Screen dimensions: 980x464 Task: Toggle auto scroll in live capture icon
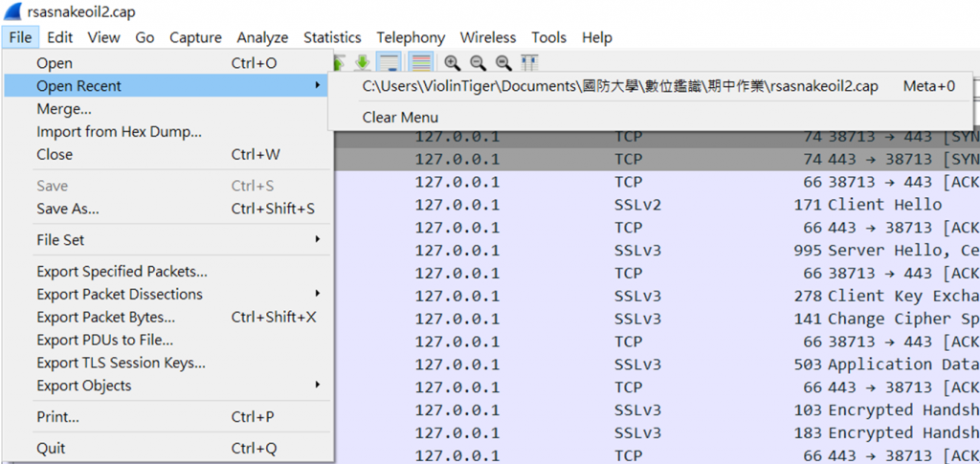[390, 62]
